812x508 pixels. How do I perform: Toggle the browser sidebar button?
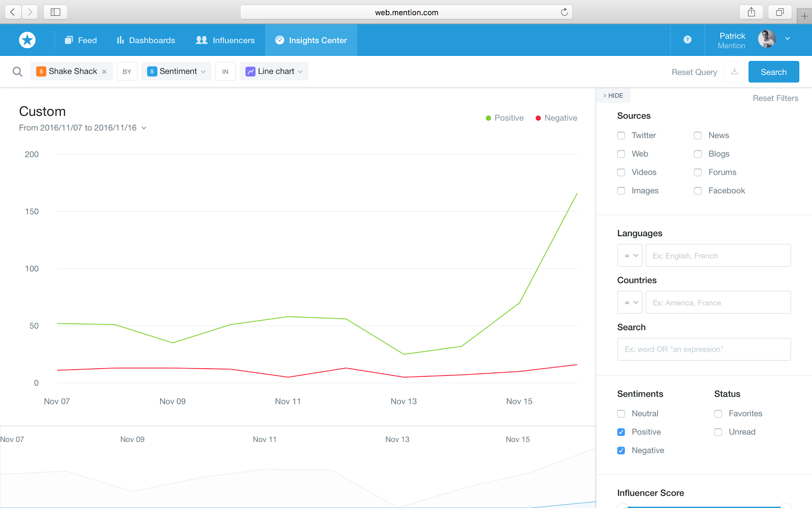point(55,12)
